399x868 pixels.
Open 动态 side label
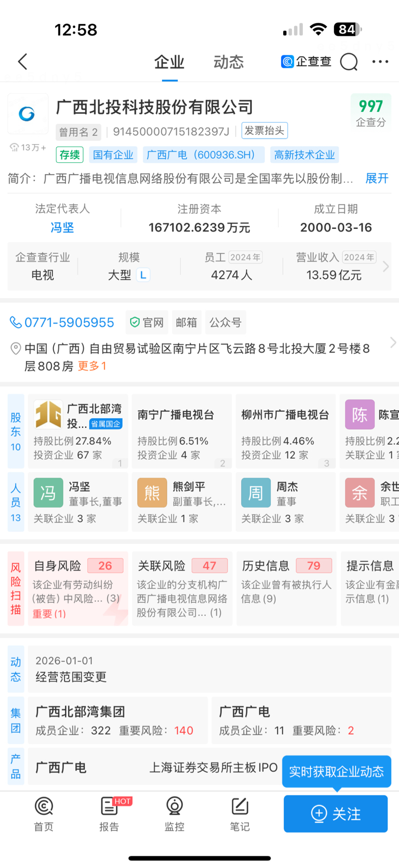pyautogui.click(x=16, y=669)
